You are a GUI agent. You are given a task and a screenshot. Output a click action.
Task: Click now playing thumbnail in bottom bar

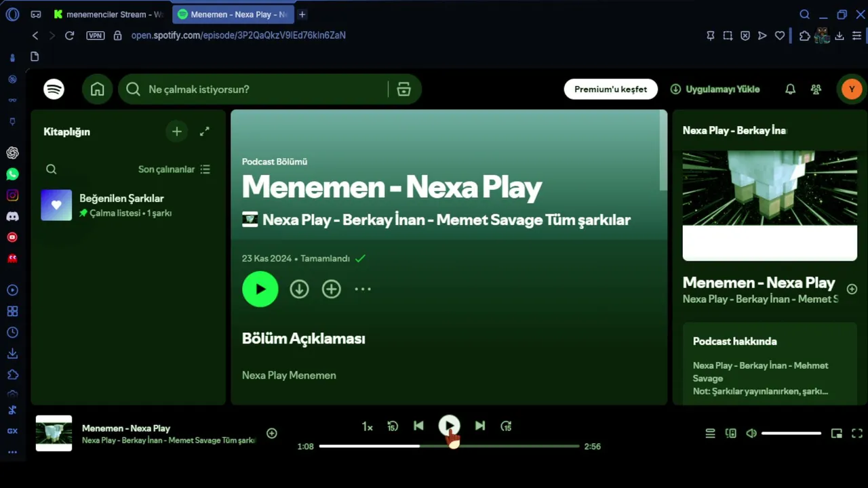(54, 433)
